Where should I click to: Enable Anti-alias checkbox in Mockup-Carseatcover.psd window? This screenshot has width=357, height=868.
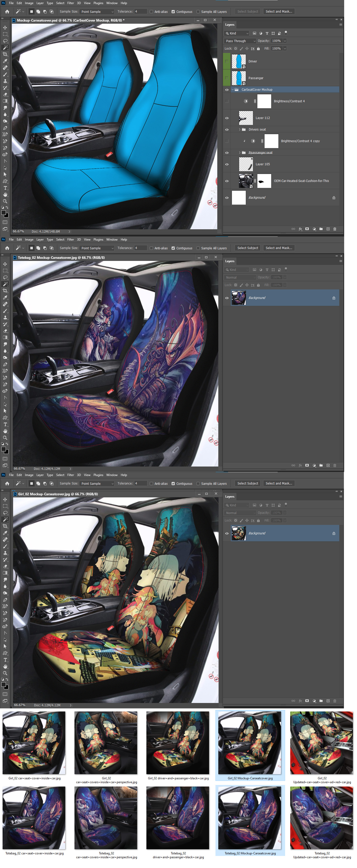click(x=151, y=12)
